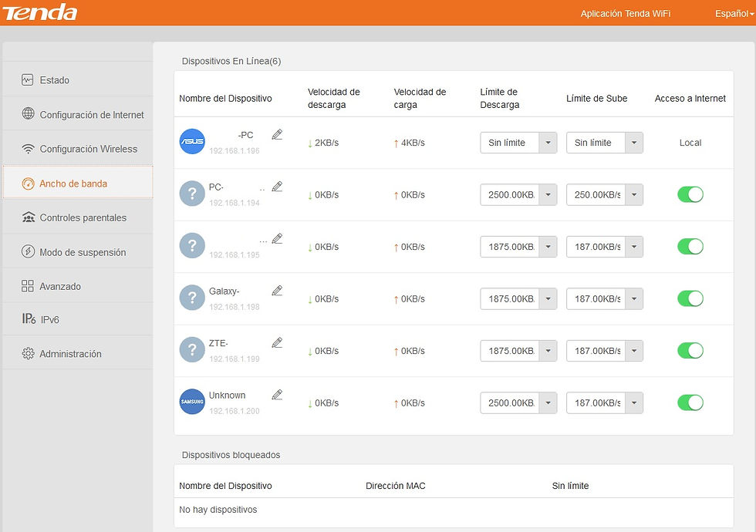Click question-mark avatar of 192.168.1.195 device
Viewport: 756px width, 532px height.
pyautogui.click(x=192, y=246)
